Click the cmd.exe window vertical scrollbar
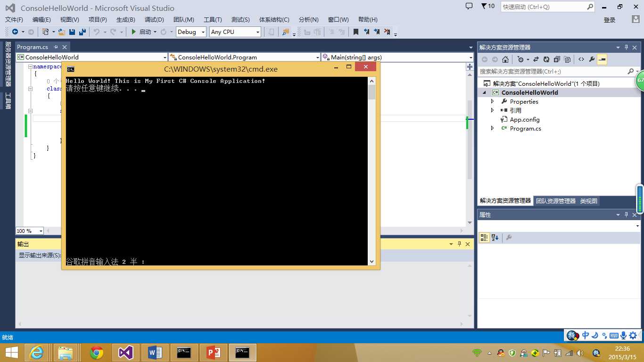This screenshot has height=362, width=644. [372, 171]
